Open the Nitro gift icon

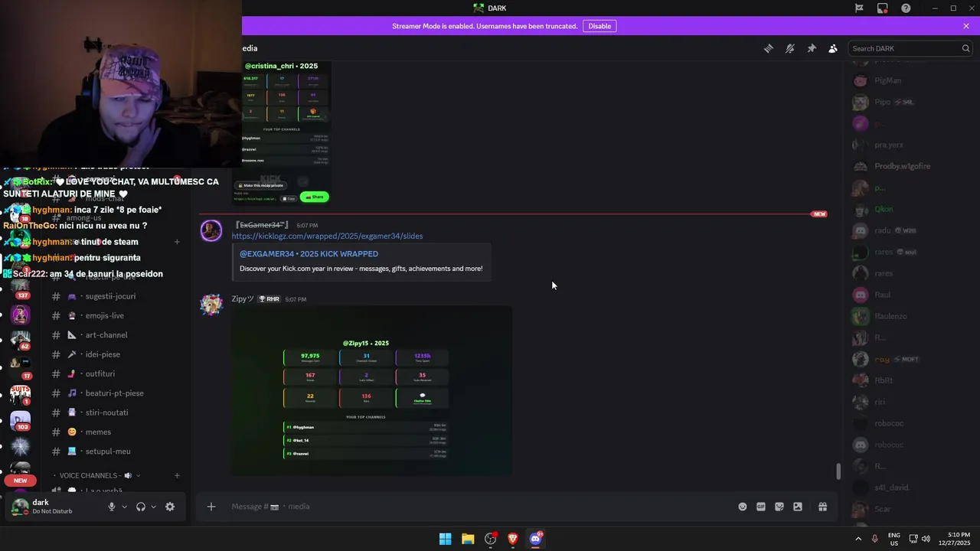[822, 506]
